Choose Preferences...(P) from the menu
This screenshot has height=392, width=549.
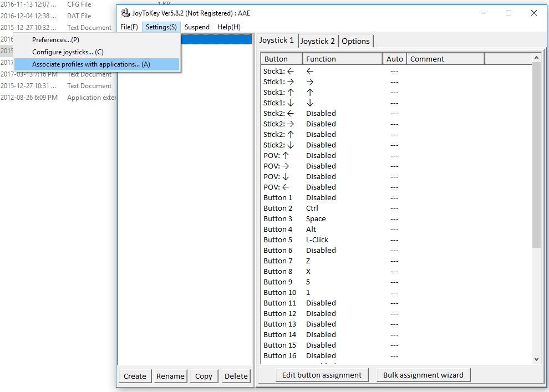[x=97, y=40]
